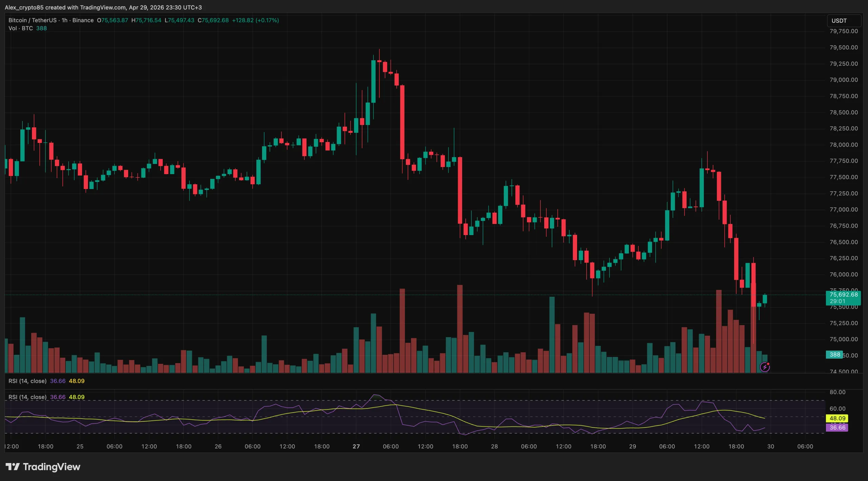
Task: Click the Binance exchange name in the header
Action: [x=83, y=20]
